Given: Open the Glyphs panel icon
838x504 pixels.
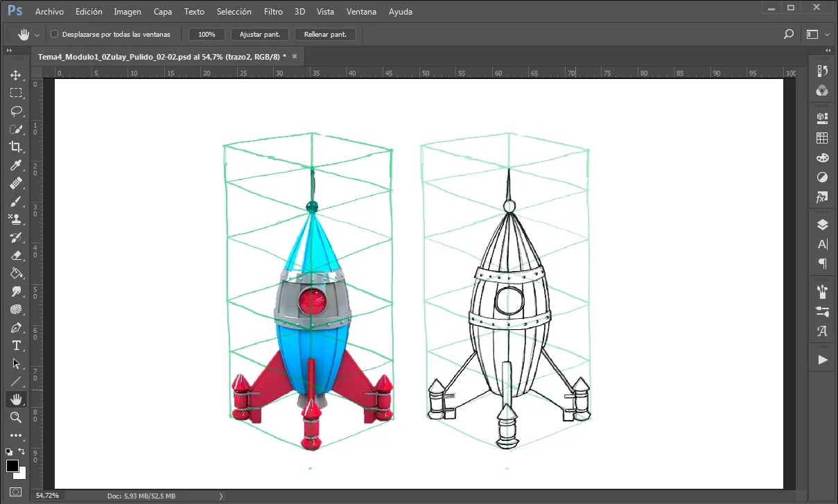Looking at the screenshot, I should click(823, 331).
